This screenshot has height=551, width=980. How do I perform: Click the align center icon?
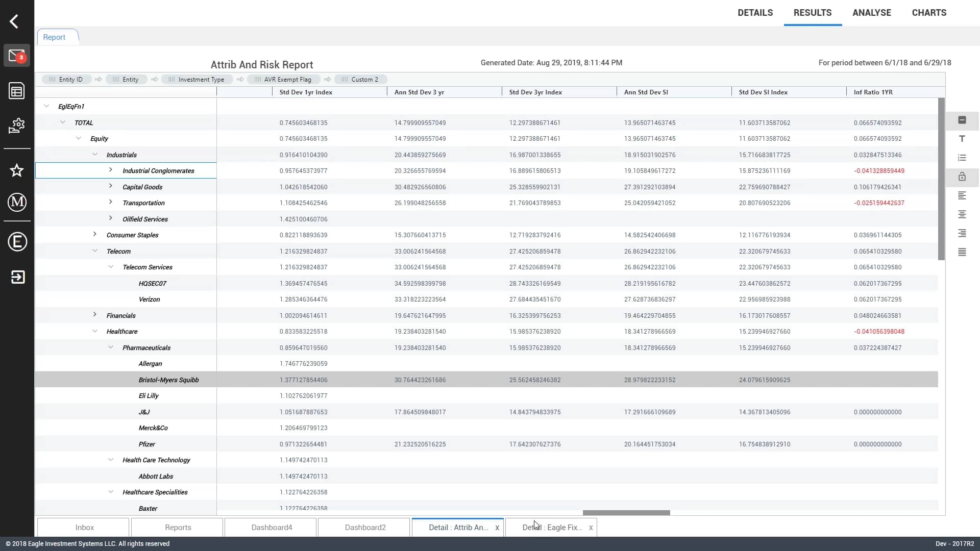[x=962, y=214]
